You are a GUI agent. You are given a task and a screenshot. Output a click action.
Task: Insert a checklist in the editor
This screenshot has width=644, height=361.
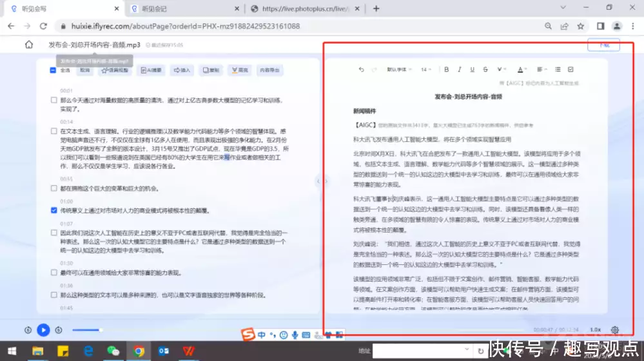(x=571, y=70)
